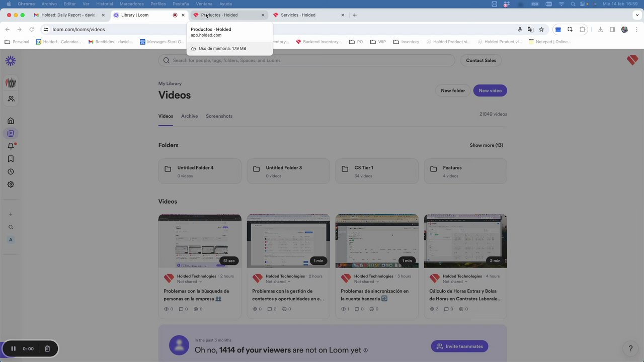The height and width of the screenshot is (362, 644).
Task: Switch to the Archive tab
Action: click(189, 116)
